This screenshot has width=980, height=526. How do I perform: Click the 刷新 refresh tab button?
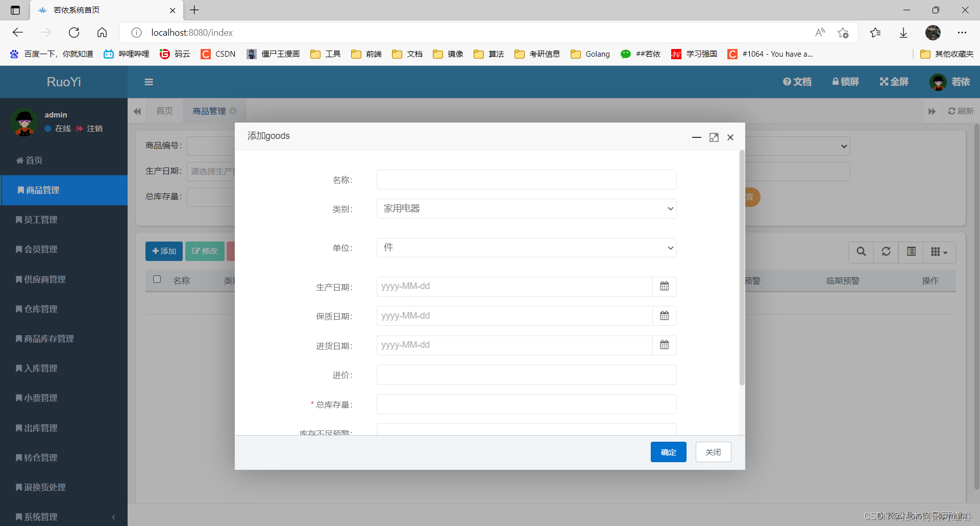click(961, 111)
